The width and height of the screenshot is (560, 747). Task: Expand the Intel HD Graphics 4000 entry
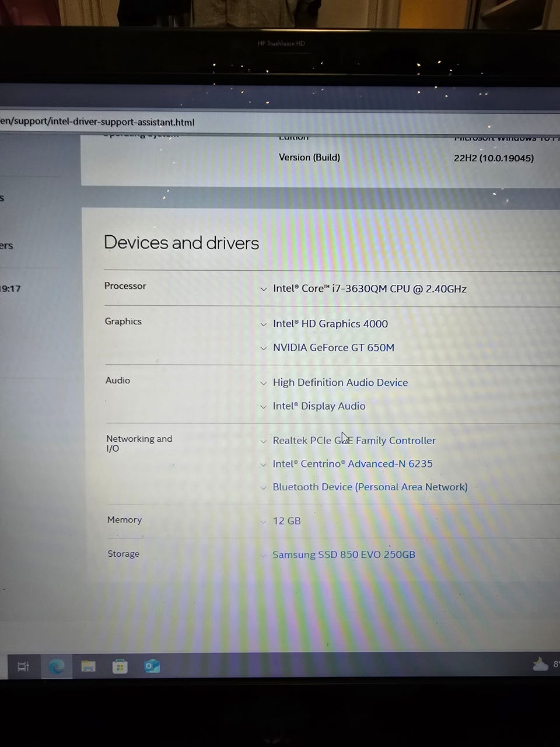[x=264, y=324]
